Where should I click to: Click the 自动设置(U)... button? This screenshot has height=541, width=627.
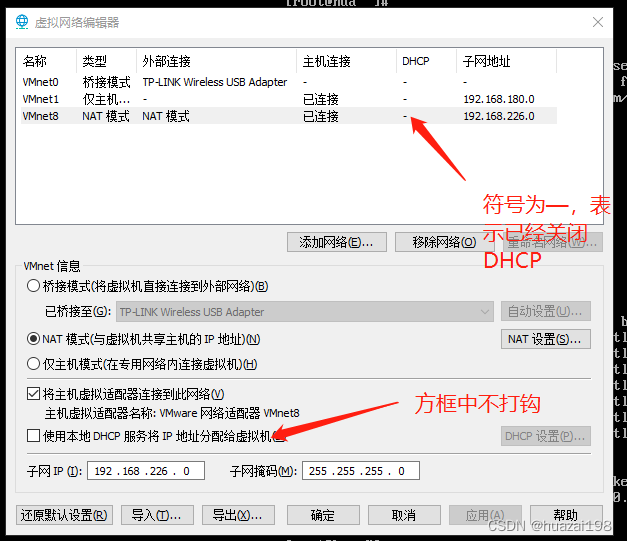545,311
